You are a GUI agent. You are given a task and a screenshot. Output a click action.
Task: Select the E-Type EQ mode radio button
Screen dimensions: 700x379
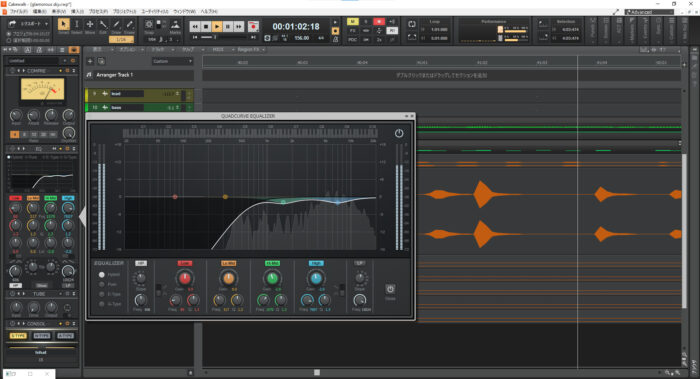[x=102, y=294]
